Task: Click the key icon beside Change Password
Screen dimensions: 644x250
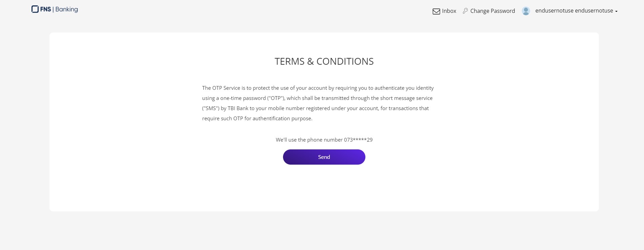Action: point(465,11)
